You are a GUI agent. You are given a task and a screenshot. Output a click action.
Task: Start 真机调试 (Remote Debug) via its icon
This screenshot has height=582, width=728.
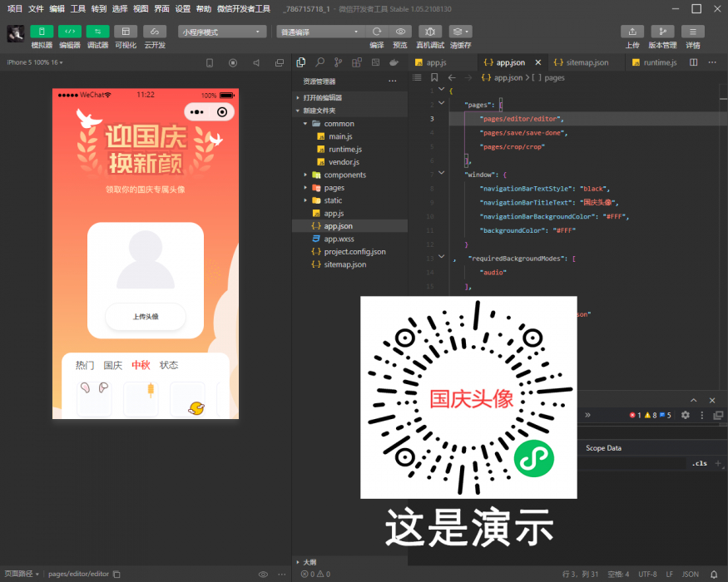coord(430,33)
